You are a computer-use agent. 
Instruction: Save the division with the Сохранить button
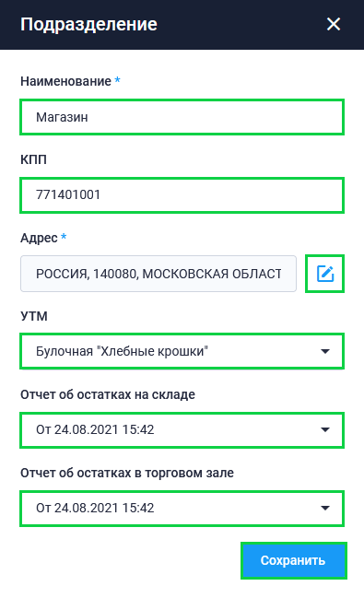(294, 560)
